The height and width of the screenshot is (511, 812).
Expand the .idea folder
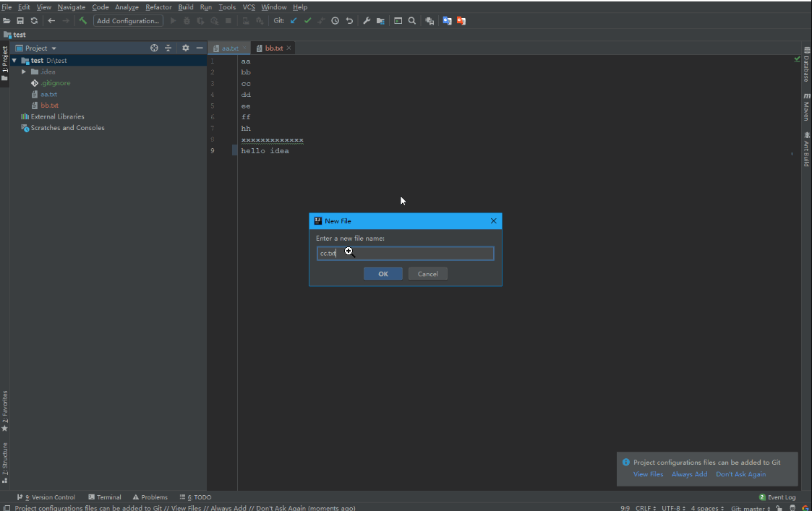(24, 72)
